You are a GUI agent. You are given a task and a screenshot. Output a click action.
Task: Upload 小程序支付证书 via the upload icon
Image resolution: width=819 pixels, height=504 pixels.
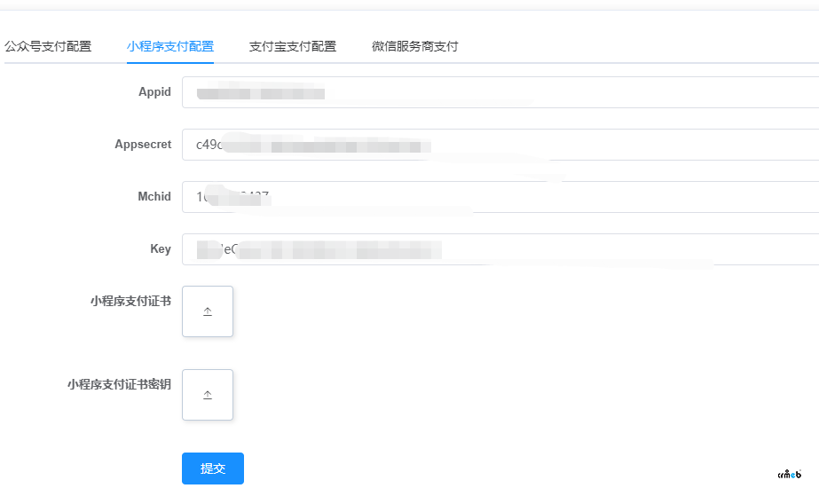(208, 311)
